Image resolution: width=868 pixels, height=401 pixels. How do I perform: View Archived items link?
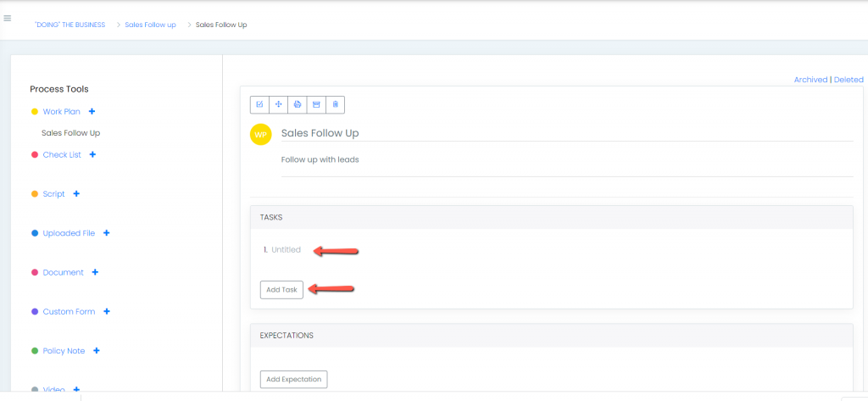810,80
